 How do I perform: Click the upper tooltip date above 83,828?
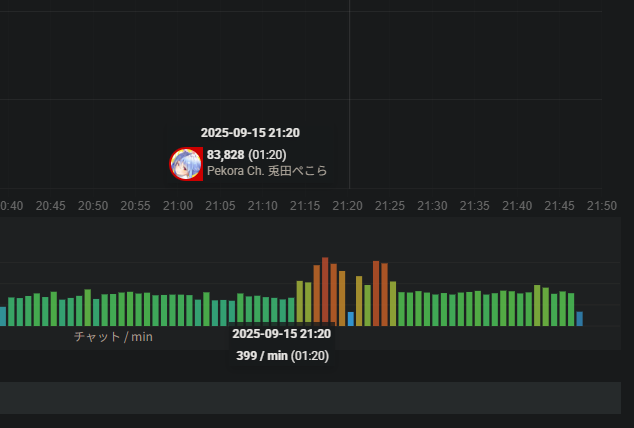pos(250,133)
